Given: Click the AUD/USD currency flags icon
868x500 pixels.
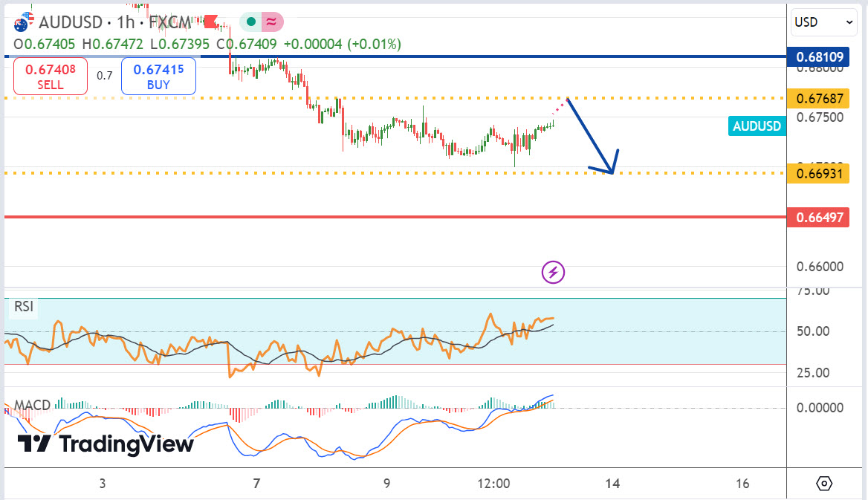Looking at the screenshot, I should (x=20, y=22).
